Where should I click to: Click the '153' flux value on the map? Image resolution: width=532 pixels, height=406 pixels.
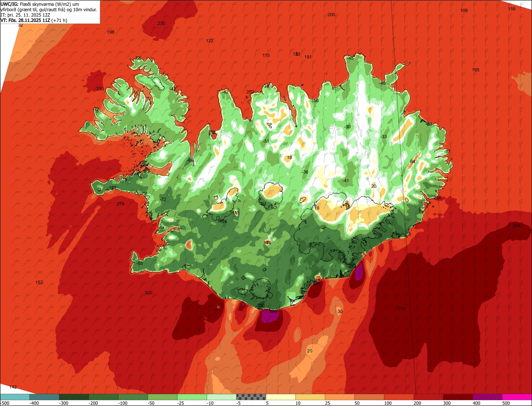click(39, 283)
